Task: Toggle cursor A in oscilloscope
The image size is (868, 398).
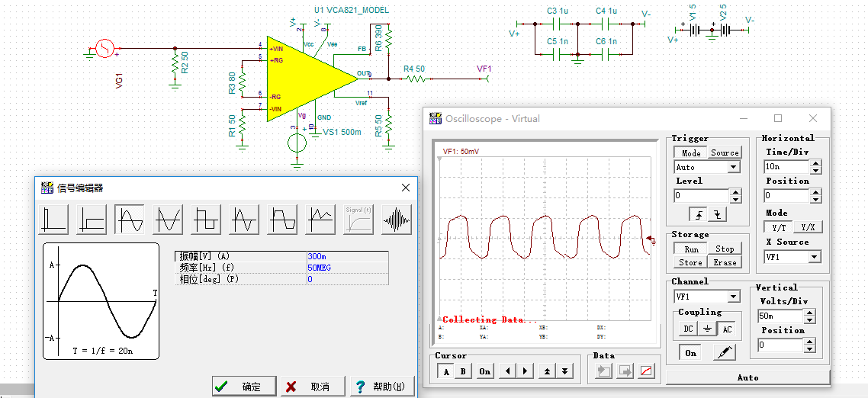Action: [x=446, y=371]
